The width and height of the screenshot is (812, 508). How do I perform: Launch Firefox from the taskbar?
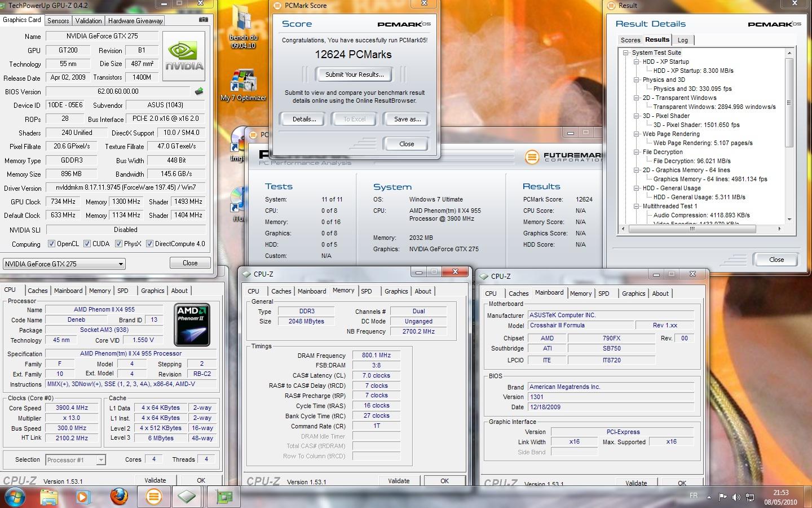point(118,497)
